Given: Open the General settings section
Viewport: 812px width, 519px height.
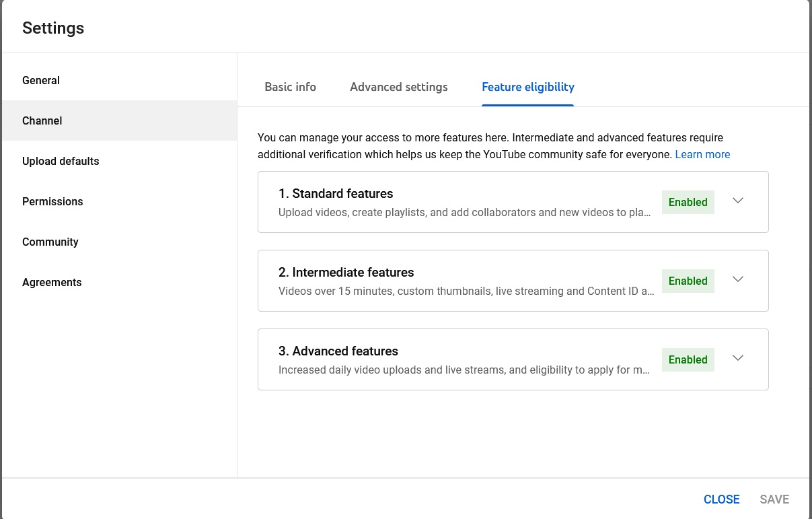Looking at the screenshot, I should (119, 80).
